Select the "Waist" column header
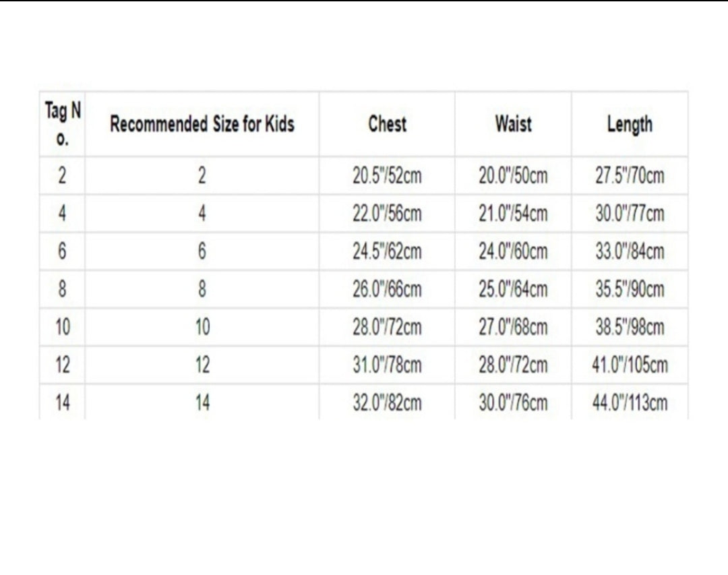Screen dimensions: 728x575 (x=513, y=124)
